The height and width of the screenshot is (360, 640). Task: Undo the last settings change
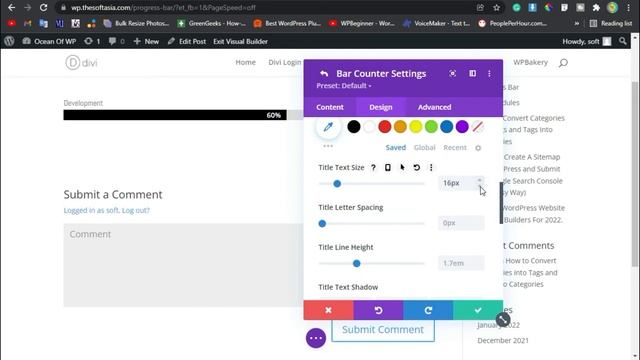click(378, 310)
